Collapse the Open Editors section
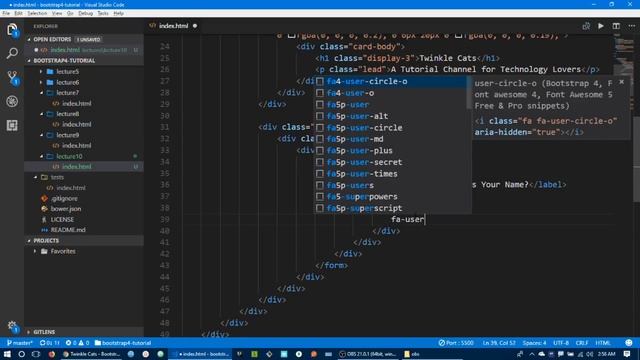 point(84,39)
